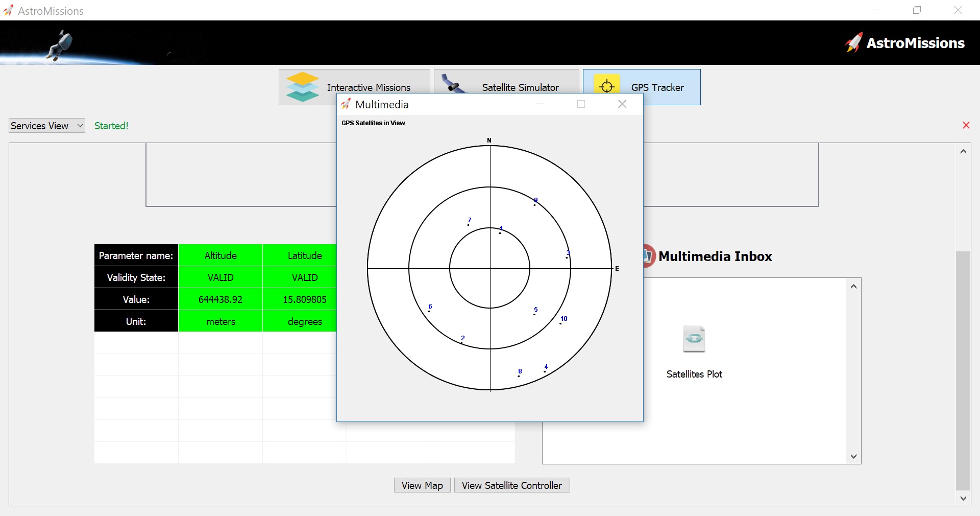The image size is (980, 516).
Task: Click the red X close panel icon
Action: click(966, 126)
